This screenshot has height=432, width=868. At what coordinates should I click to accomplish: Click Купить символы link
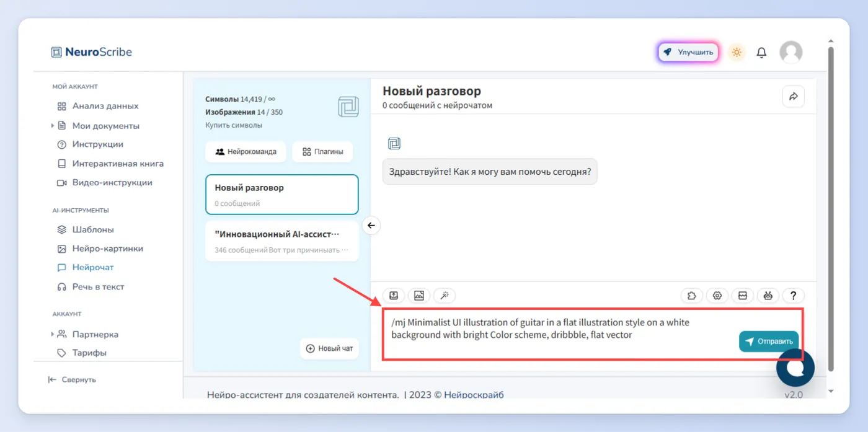(x=234, y=125)
